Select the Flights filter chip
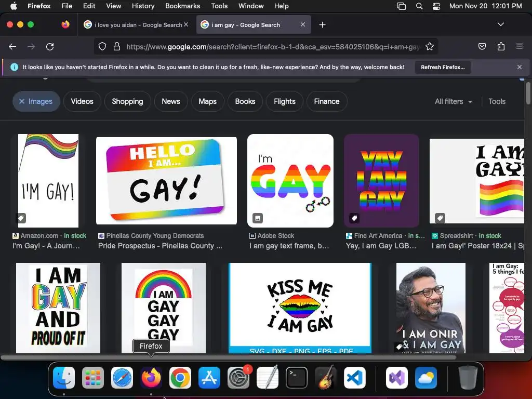The width and height of the screenshot is (532, 399). coord(285,101)
